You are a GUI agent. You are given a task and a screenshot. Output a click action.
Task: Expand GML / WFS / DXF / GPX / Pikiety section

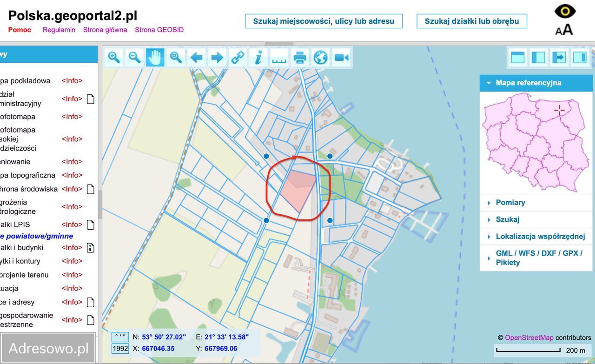(x=536, y=258)
